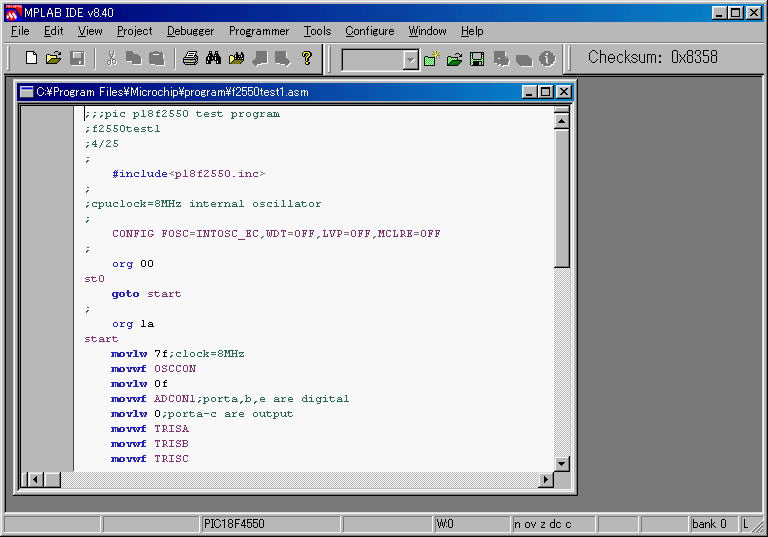Click the New File icon
Viewport: 768px width, 537px height.
coord(31,58)
